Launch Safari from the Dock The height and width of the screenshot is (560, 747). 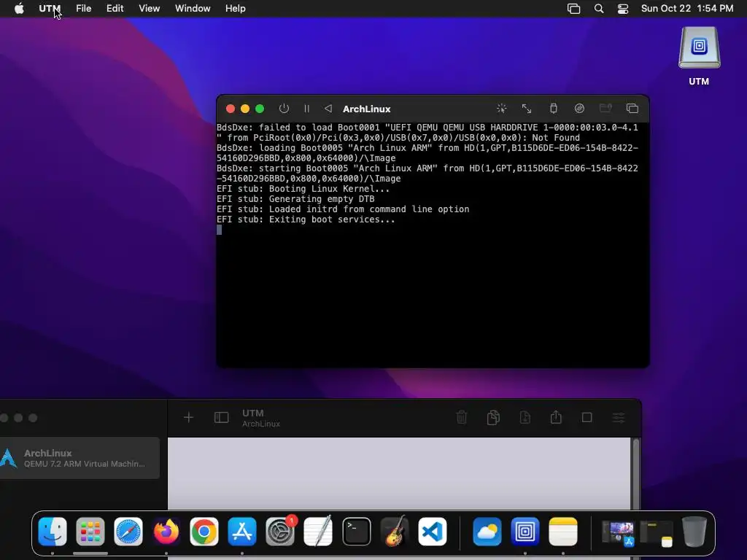[x=128, y=531]
